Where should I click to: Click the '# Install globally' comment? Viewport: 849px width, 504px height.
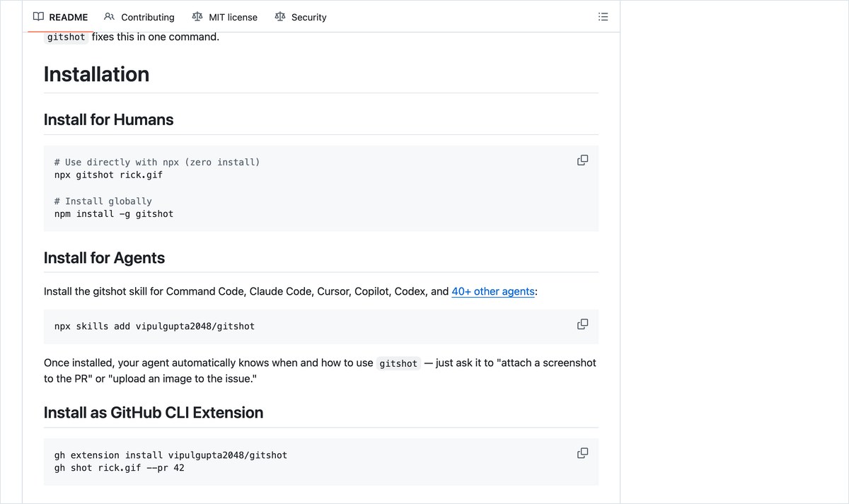click(103, 201)
